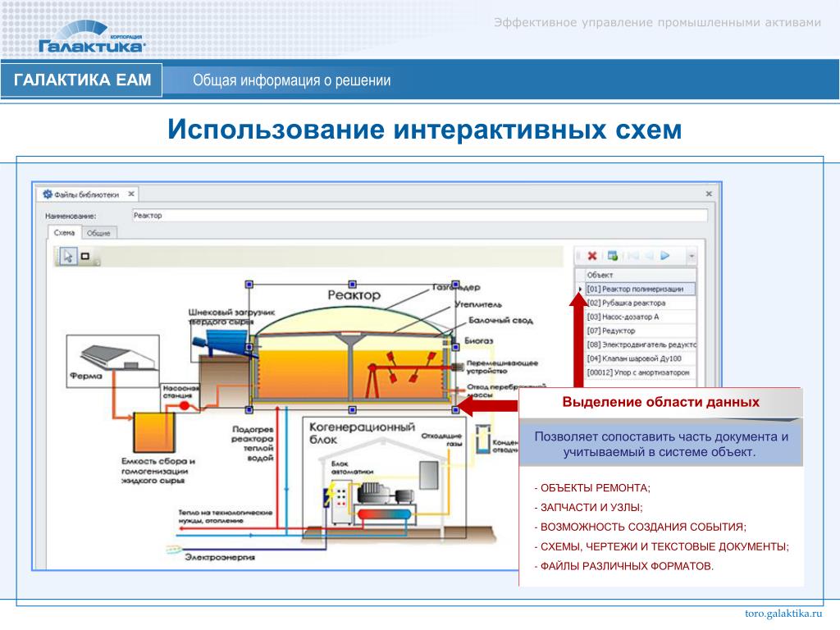Select row [04] Клапан шаровой Ду100

640,358
